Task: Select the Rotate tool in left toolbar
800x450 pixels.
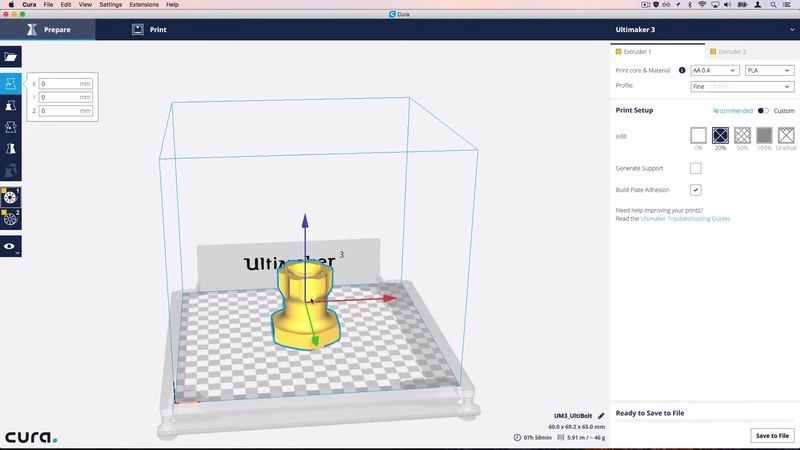Action: (x=11, y=127)
